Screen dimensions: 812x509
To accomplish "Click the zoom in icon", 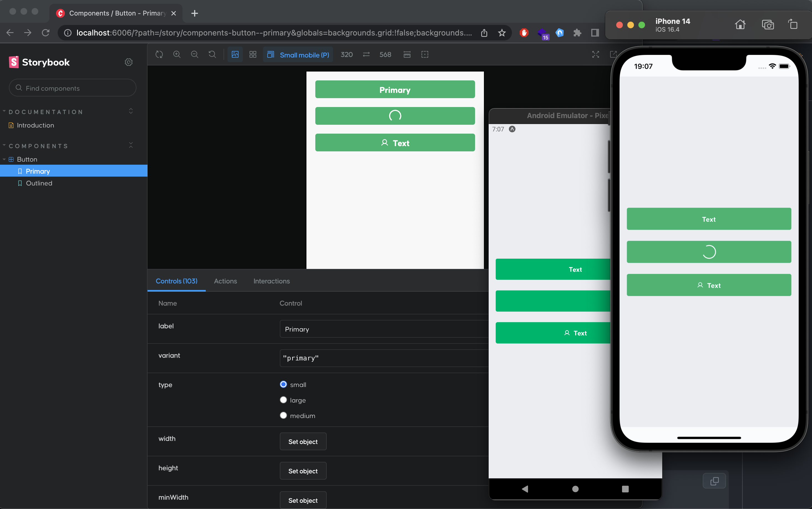I will (177, 55).
